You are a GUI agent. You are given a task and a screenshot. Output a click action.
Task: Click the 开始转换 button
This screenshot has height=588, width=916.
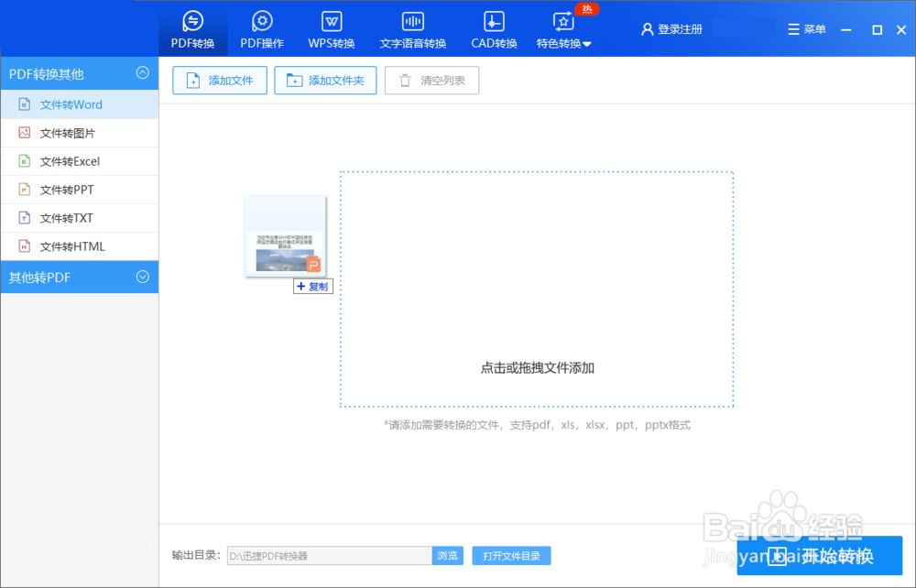[820, 556]
